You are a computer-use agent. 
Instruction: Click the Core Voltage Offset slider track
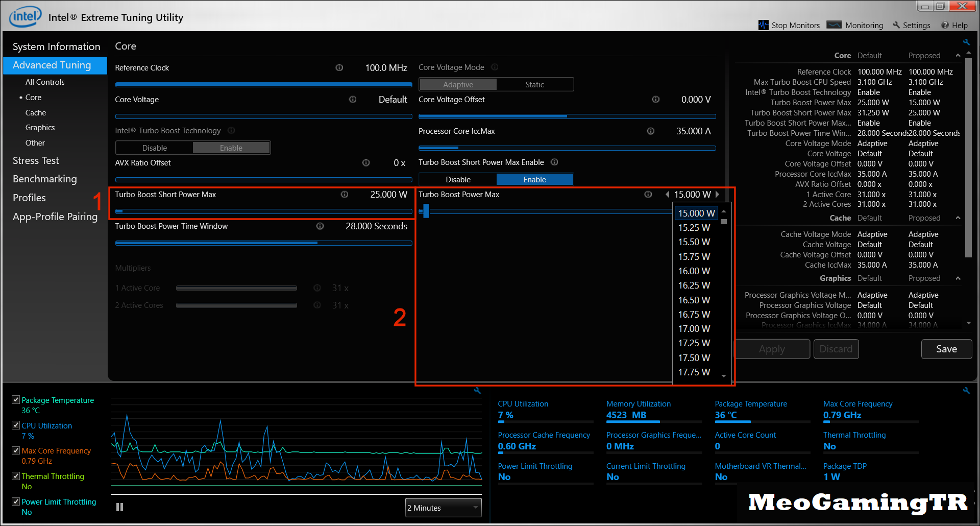pyautogui.click(x=567, y=116)
